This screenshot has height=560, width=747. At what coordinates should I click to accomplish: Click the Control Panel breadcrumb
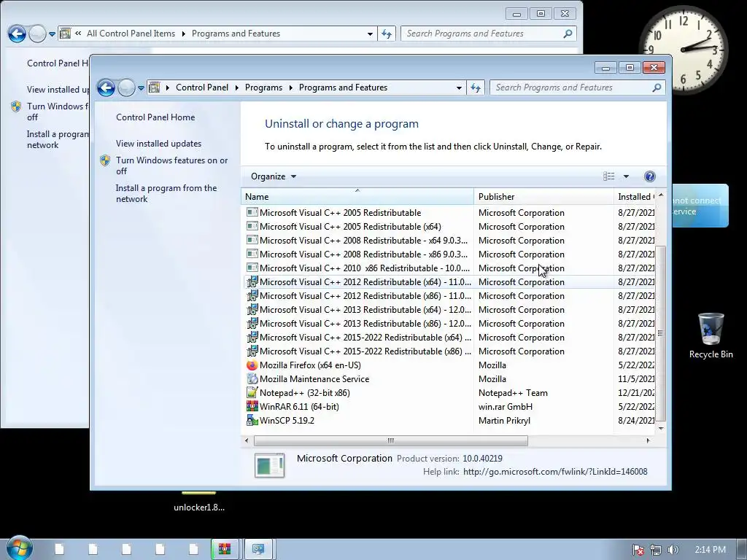[202, 87]
